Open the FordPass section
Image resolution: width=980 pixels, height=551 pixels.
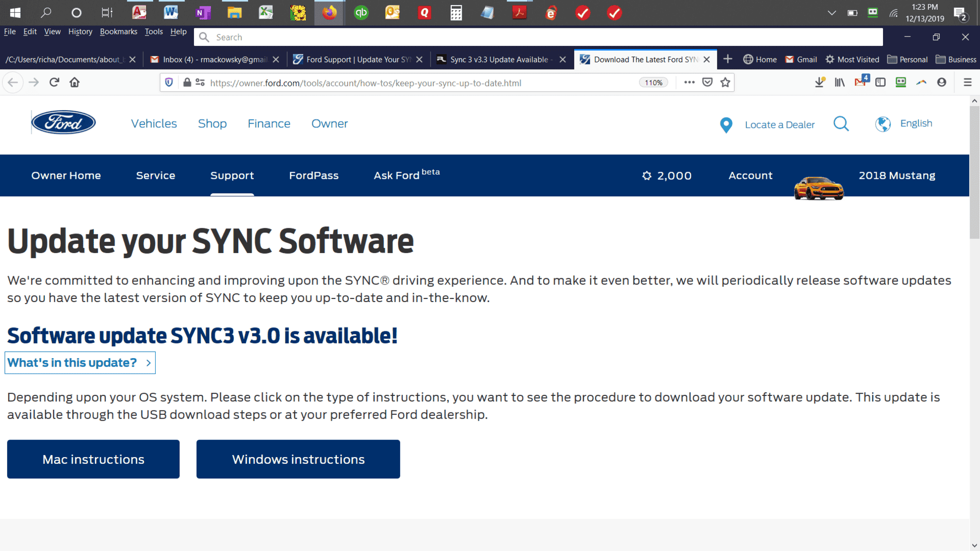coord(314,176)
